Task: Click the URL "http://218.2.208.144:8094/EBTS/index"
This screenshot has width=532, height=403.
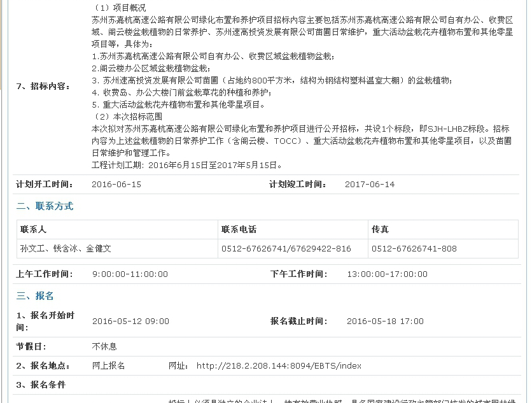Action: (279, 366)
